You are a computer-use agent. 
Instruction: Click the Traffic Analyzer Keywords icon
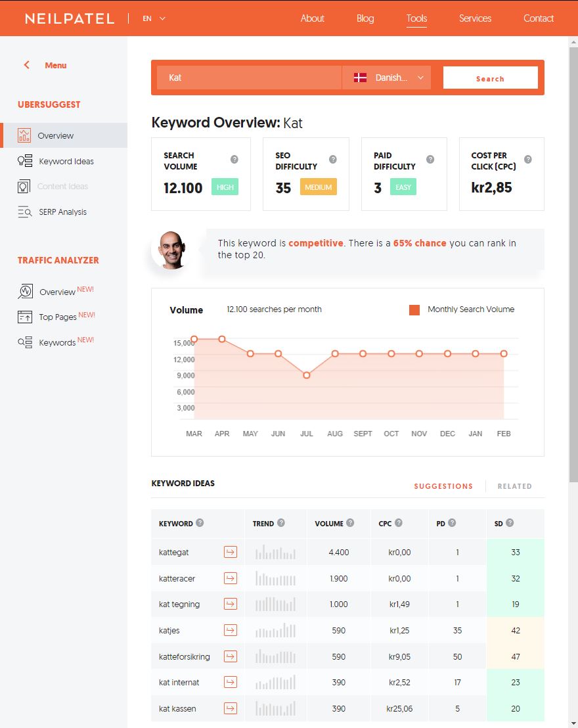pyautogui.click(x=24, y=342)
